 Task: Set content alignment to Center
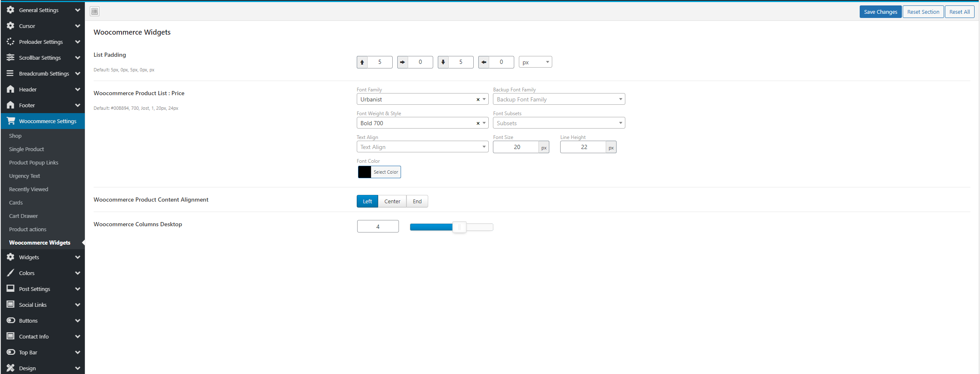click(x=392, y=201)
